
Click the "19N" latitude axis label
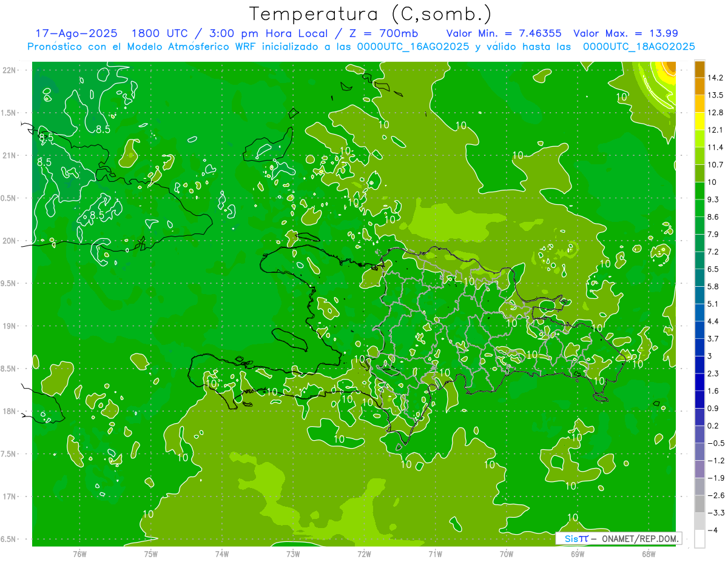(9, 326)
